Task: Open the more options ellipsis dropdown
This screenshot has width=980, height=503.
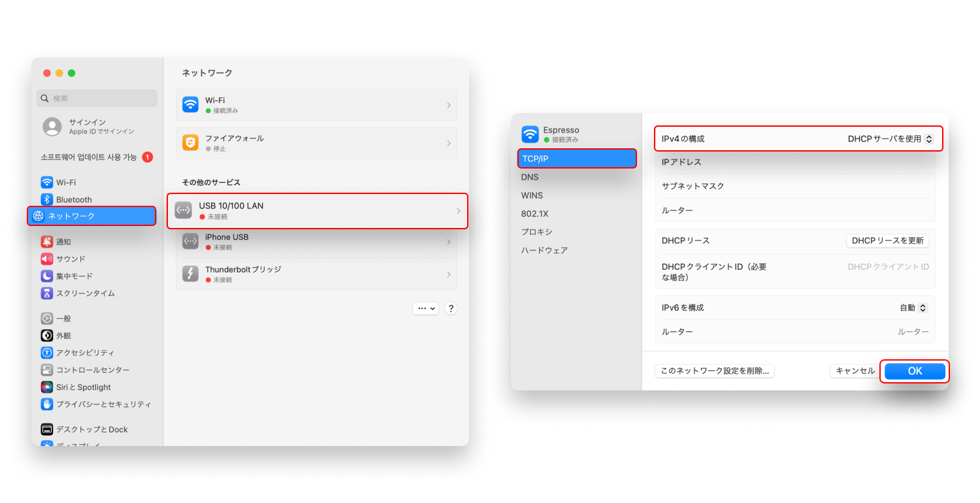Action: pyautogui.click(x=425, y=308)
